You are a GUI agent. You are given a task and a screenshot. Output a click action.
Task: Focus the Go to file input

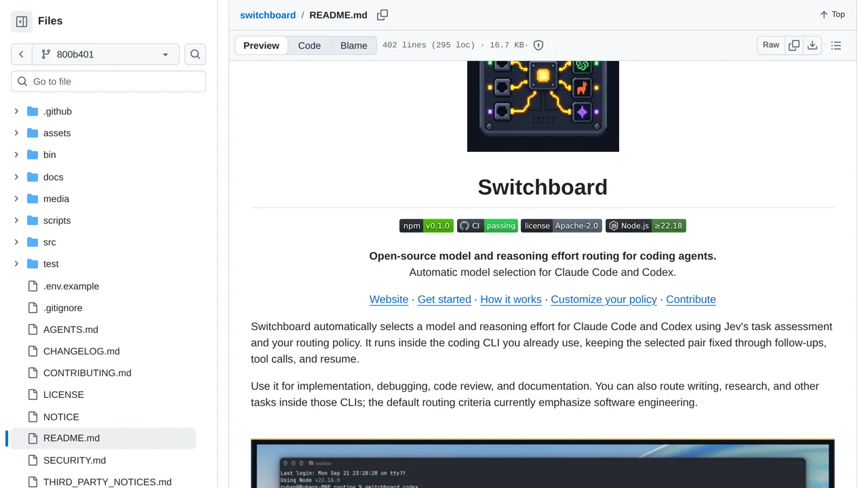point(108,81)
